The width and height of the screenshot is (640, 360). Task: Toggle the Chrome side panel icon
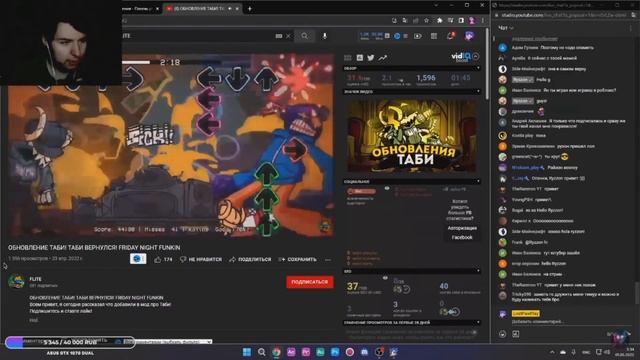(461, 20)
